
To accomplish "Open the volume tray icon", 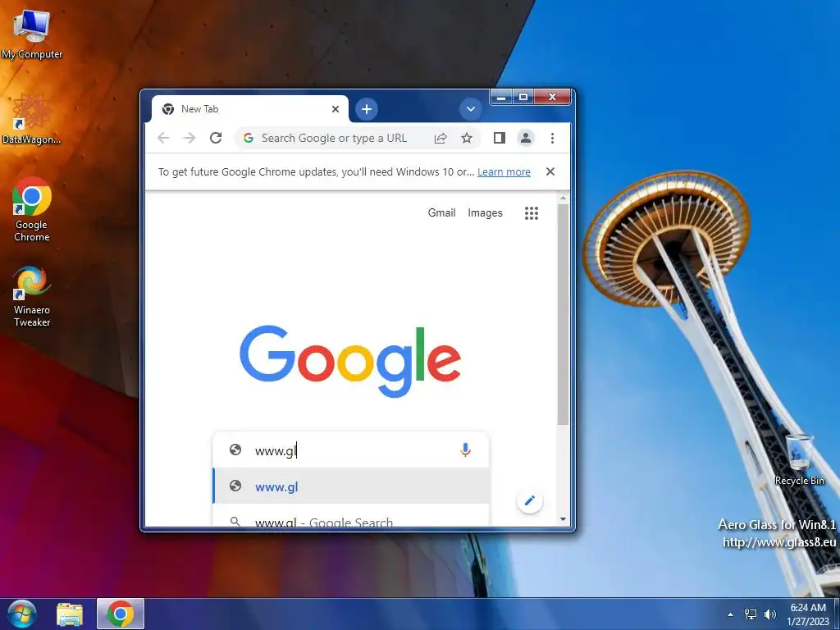I will pyautogui.click(x=769, y=614).
